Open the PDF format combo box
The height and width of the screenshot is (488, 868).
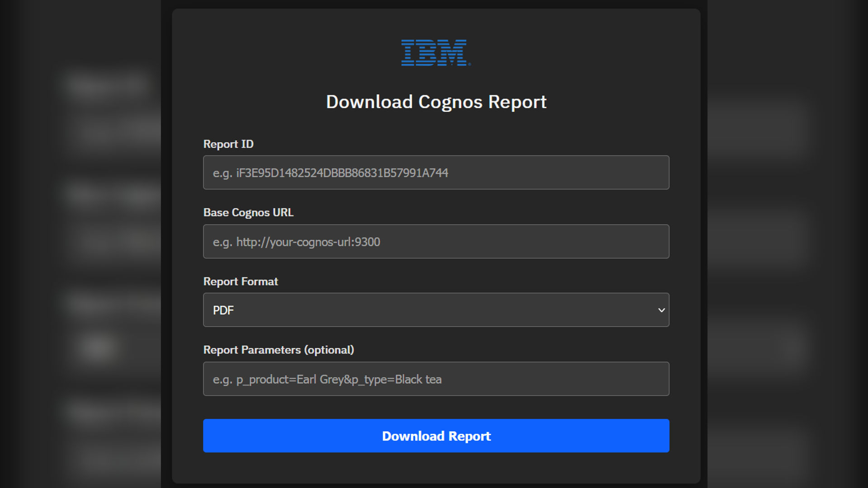click(435, 310)
